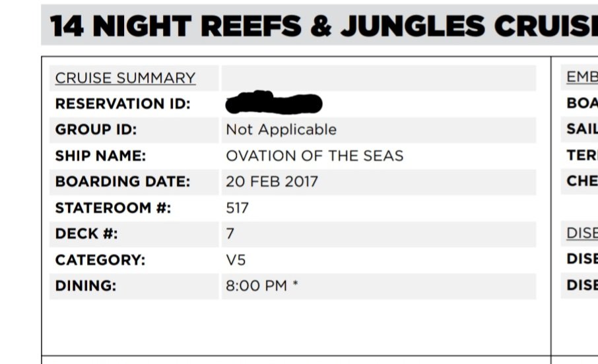Click the blacked-out reservation ID value
The image size is (598, 364).
tap(273, 102)
